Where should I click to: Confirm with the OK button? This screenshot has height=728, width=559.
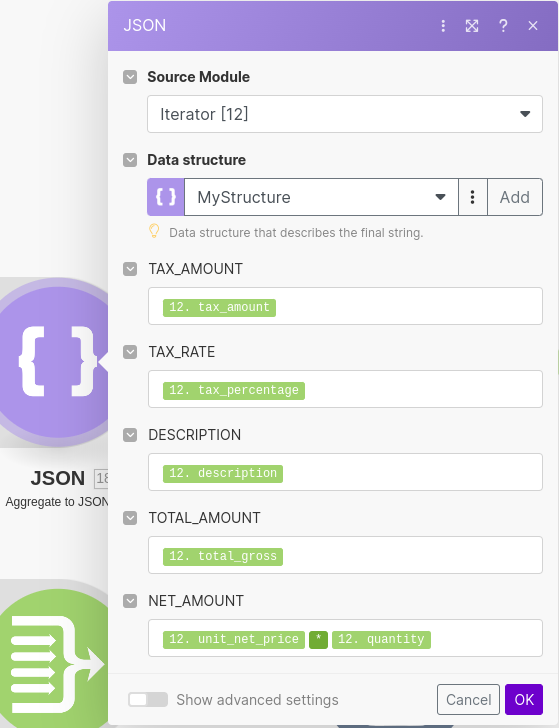(524, 699)
